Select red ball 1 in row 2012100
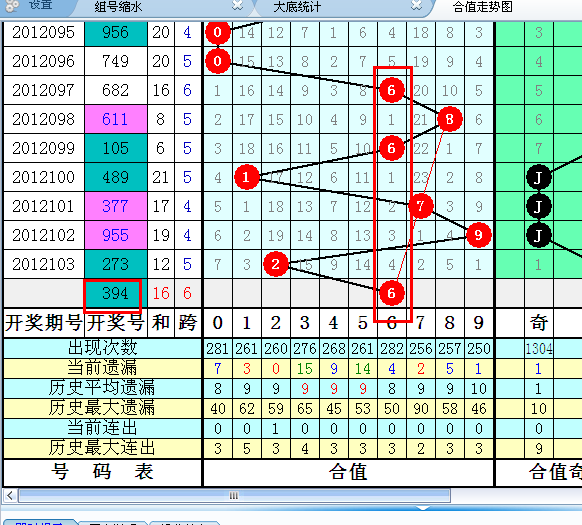Screen dimensions: 582x525 pyautogui.click(x=246, y=177)
